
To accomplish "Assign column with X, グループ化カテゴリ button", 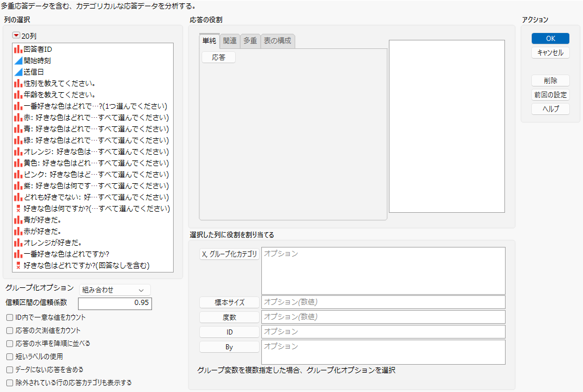I will coord(229,254).
